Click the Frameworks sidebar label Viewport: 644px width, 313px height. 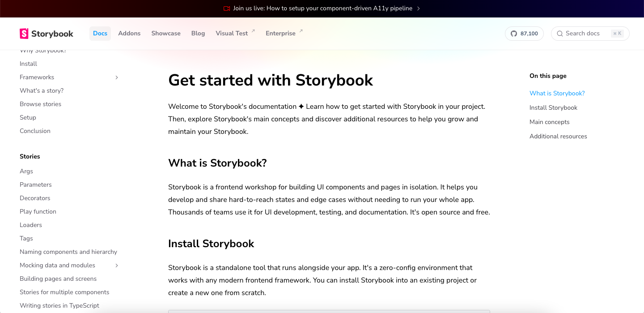[37, 77]
